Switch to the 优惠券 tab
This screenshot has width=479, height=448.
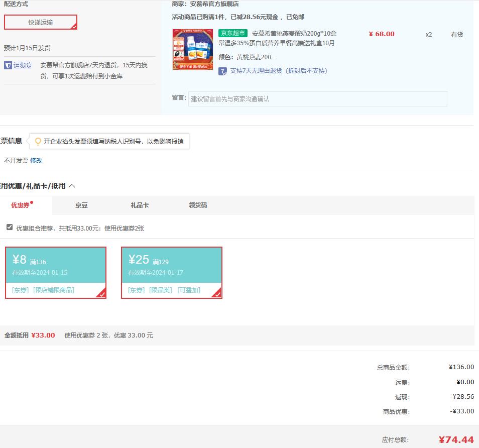pyautogui.click(x=21, y=205)
